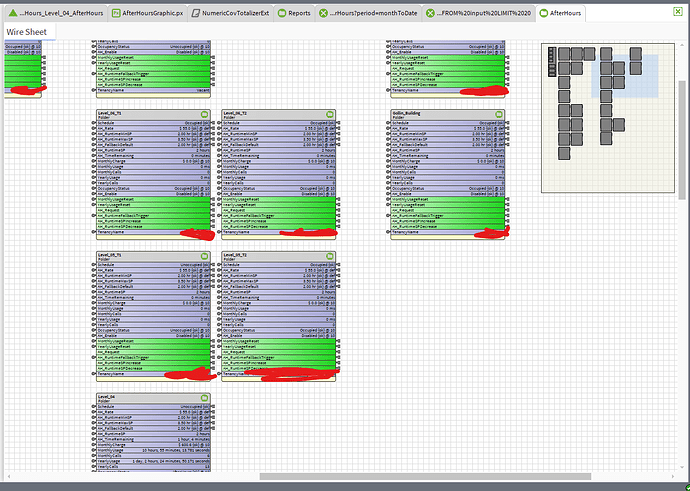The height and width of the screenshot is (491, 690).
Task: Open the Level_06_T2 block folder icon
Action: (330, 114)
